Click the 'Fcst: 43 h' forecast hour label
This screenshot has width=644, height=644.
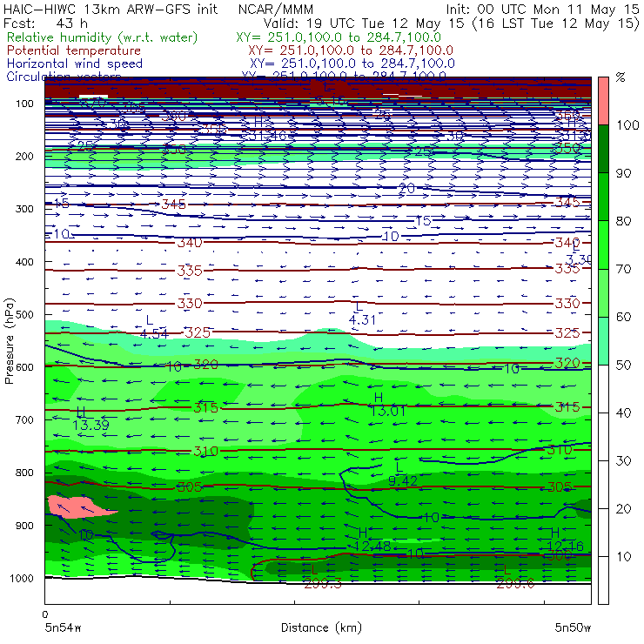(45, 23)
